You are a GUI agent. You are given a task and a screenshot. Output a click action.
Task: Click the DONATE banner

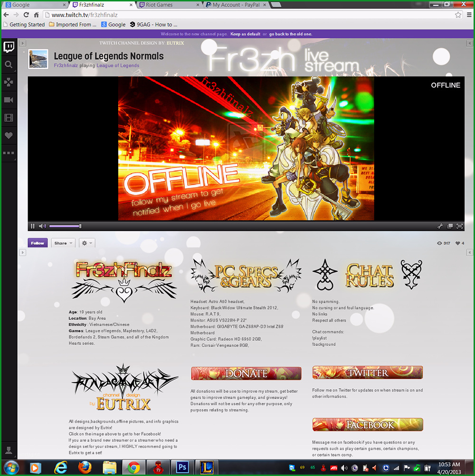click(246, 373)
